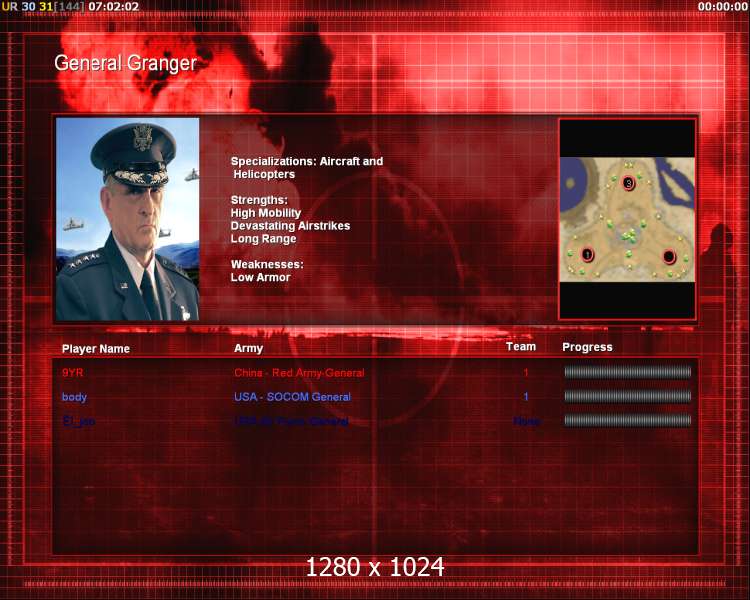The height and width of the screenshot is (600, 750).
Task: Click 9YR's loading progress bar
Action: [628, 372]
